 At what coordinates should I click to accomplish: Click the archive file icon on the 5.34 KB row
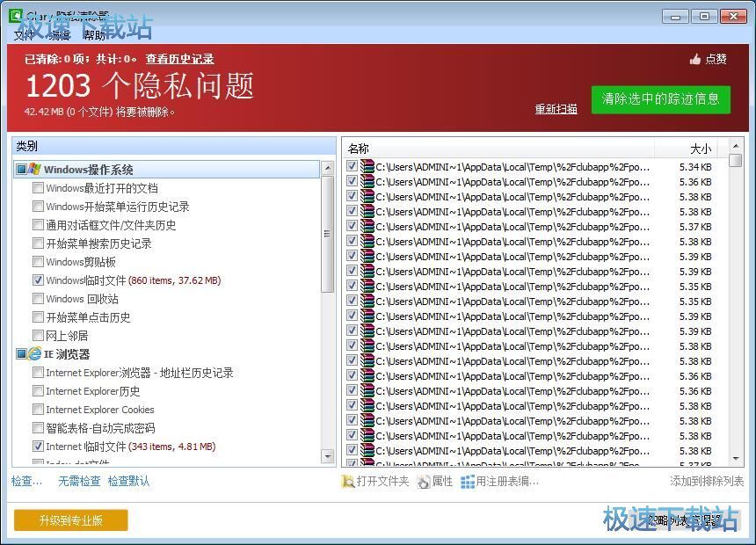tap(367, 166)
